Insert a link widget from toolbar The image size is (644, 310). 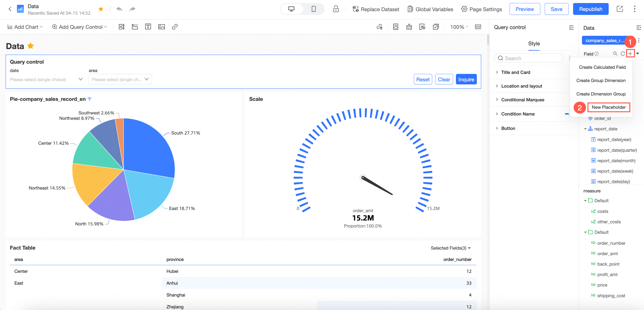tap(175, 27)
